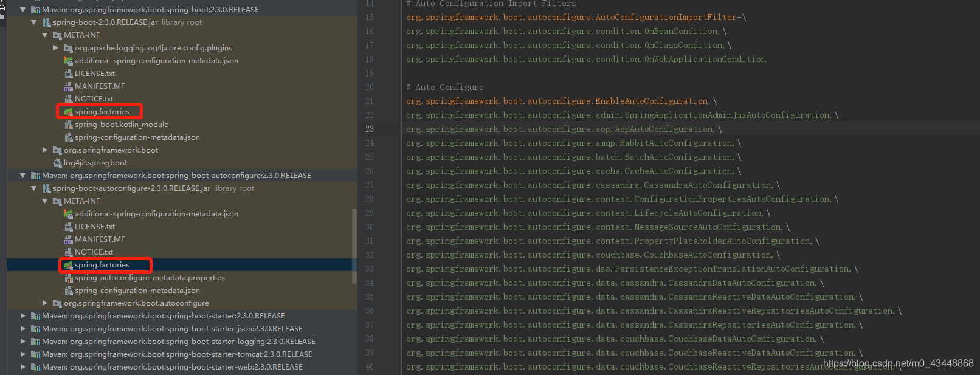Collapse the Maven spring-boot:2.3.0.RELEASE library node

[x=23, y=10]
